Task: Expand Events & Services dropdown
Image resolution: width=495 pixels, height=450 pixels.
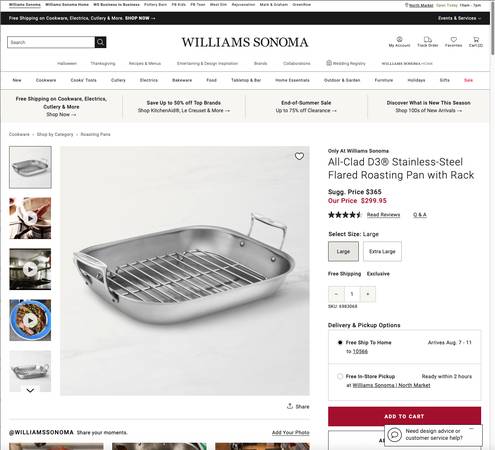Action: click(460, 18)
